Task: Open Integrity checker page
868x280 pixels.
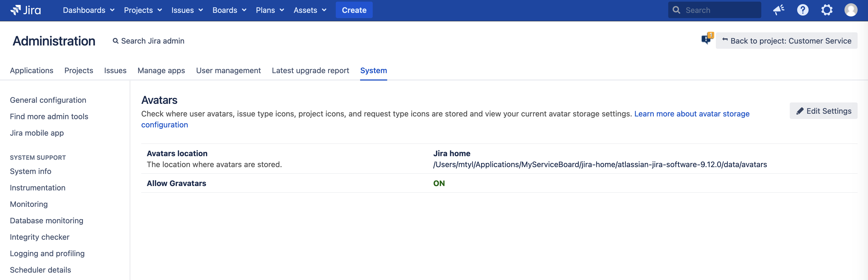Action: click(40, 237)
